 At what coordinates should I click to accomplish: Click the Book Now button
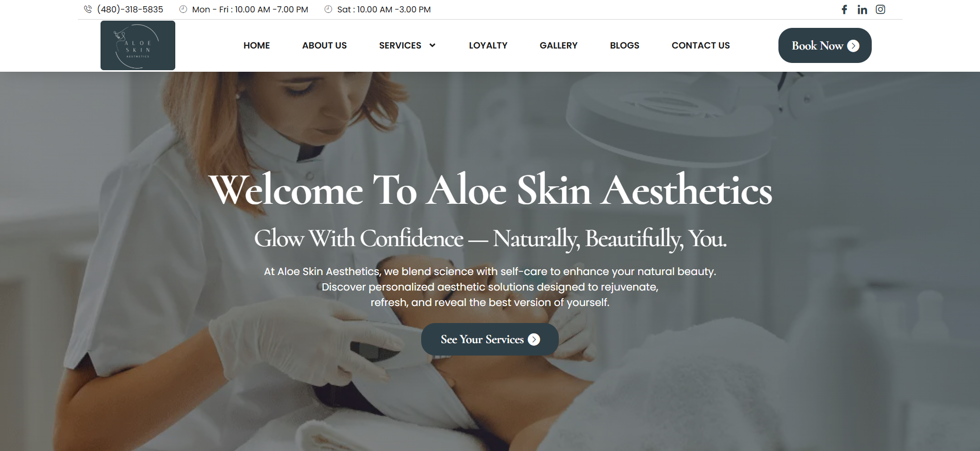point(825,45)
